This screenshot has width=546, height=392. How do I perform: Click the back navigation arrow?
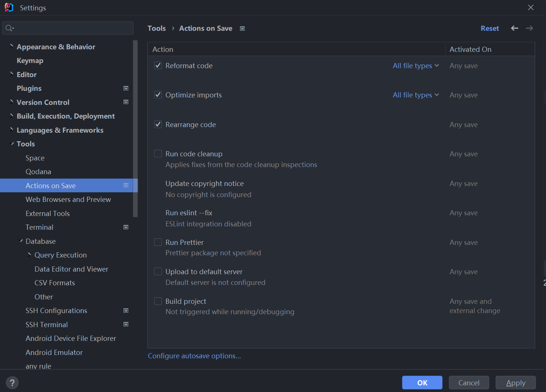point(514,28)
